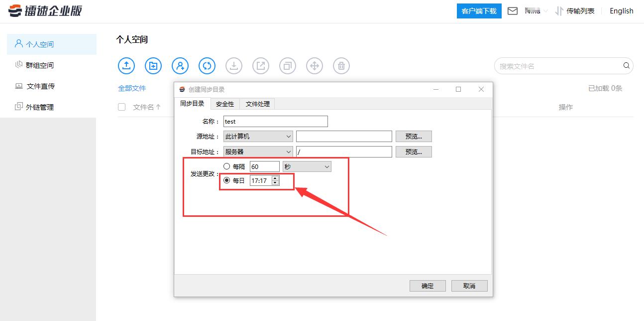Select the new folder icon
The height and width of the screenshot is (321, 644).
(x=153, y=65)
